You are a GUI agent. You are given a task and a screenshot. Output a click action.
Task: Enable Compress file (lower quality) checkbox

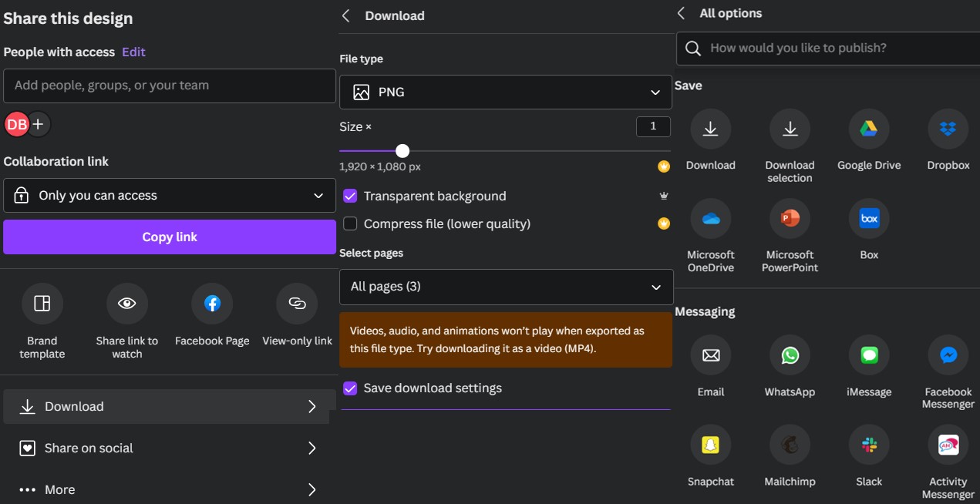(x=350, y=223)
